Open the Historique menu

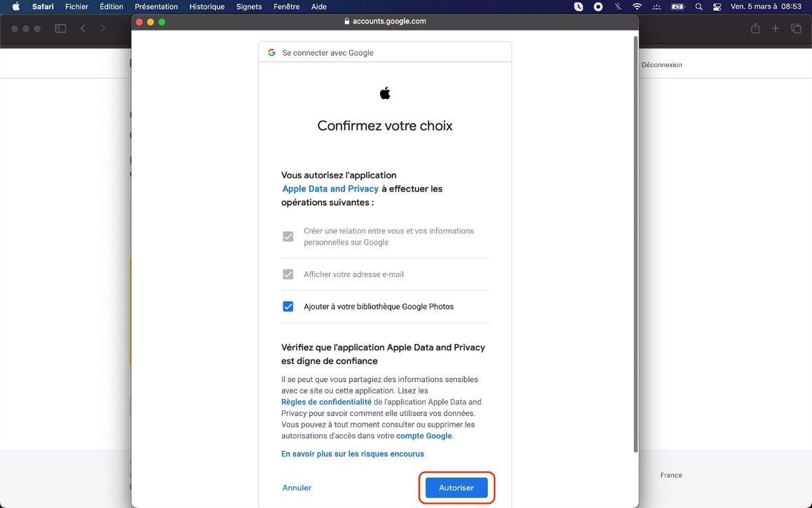207,7
